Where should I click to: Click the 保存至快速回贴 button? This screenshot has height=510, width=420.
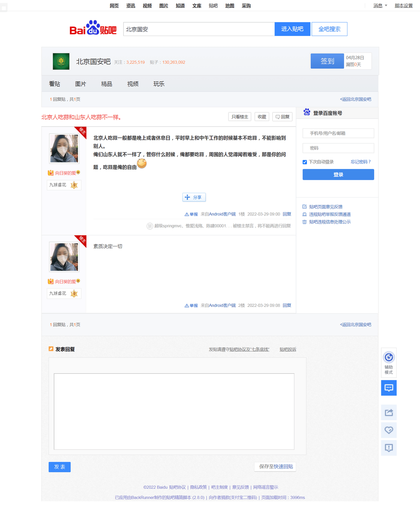tap(275, 466)
